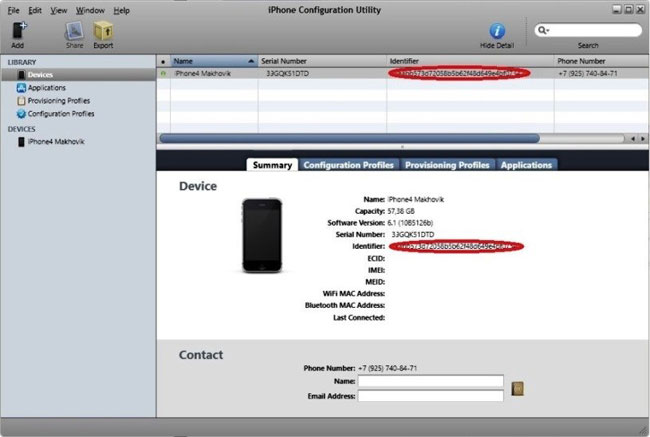Click the scroll-left arrow of device table
The image size is (650, 437).
point(633,138)
